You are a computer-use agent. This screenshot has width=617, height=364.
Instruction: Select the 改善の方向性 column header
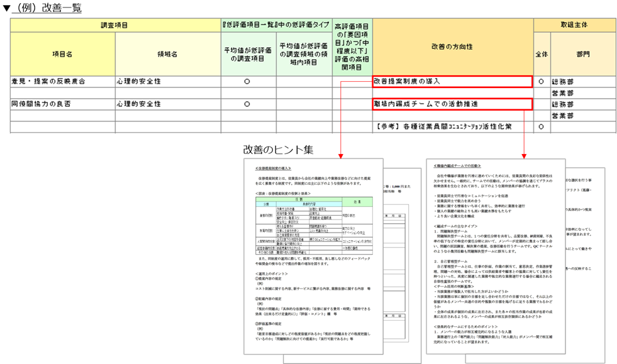(452, 47)
